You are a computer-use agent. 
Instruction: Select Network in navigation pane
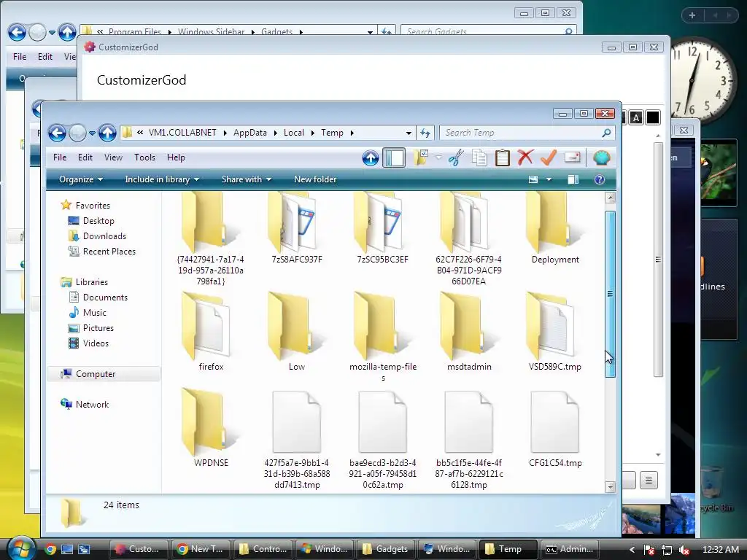pos(85,404)
